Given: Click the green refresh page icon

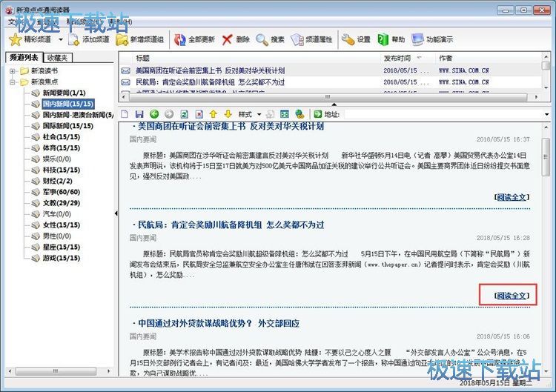Looking at the screenshot, I should pos(184,114).
